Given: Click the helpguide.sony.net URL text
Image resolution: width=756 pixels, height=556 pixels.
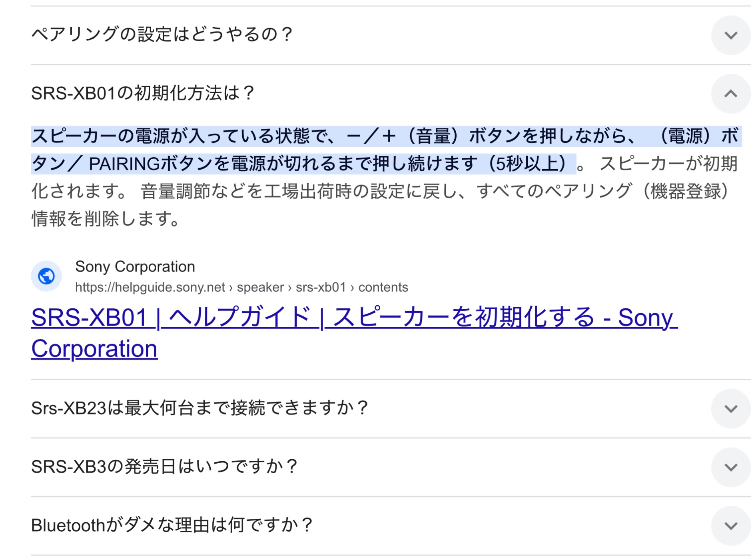Looking at the screenshot, I should [150, 287].
